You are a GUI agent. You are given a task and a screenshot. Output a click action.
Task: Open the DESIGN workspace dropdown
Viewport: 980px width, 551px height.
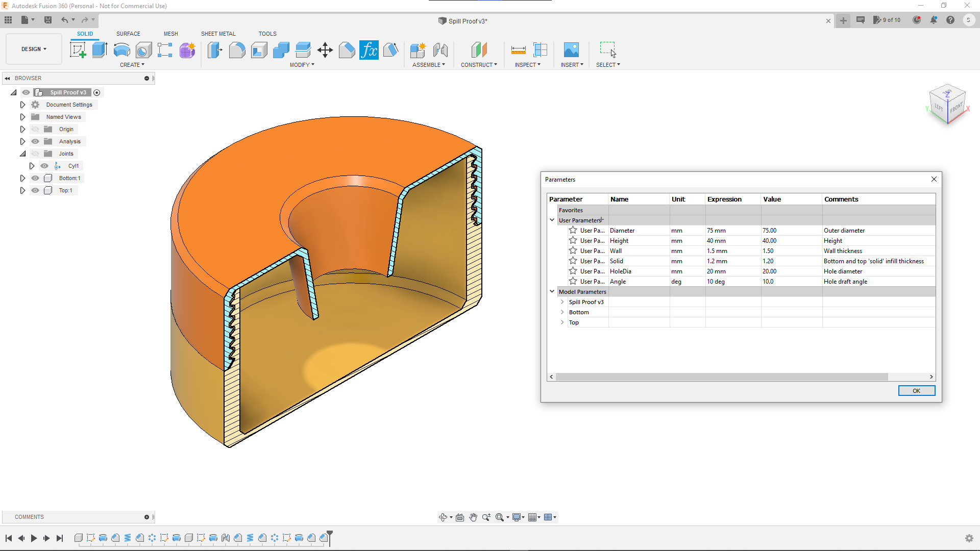34,49
